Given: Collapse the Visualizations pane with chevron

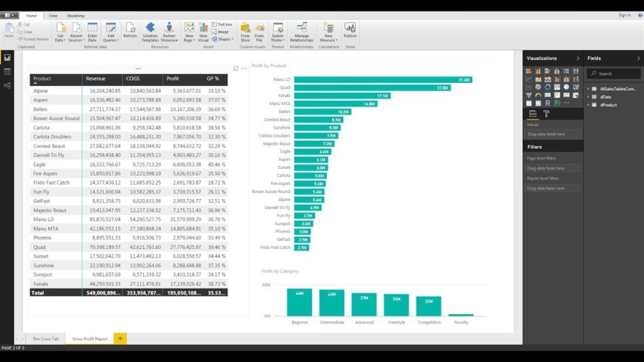Looking at the screenshot, I should pos(577,58).
